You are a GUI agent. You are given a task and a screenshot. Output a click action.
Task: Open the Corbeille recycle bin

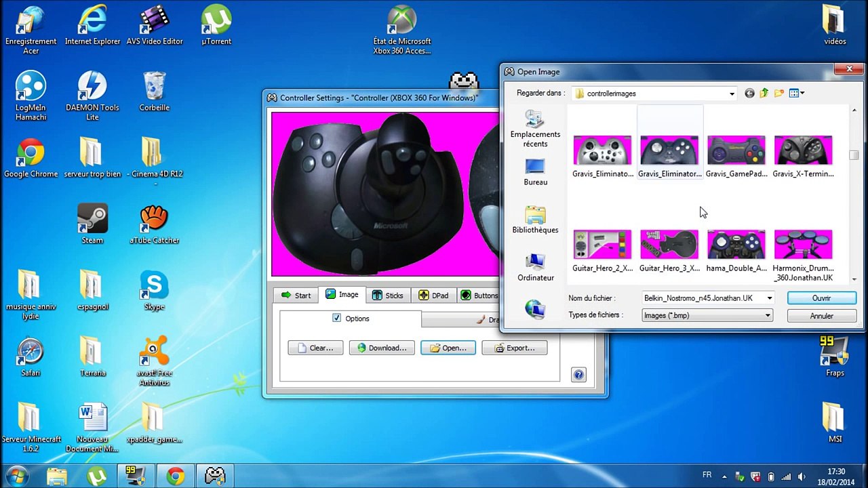click(x=154, y=92)
